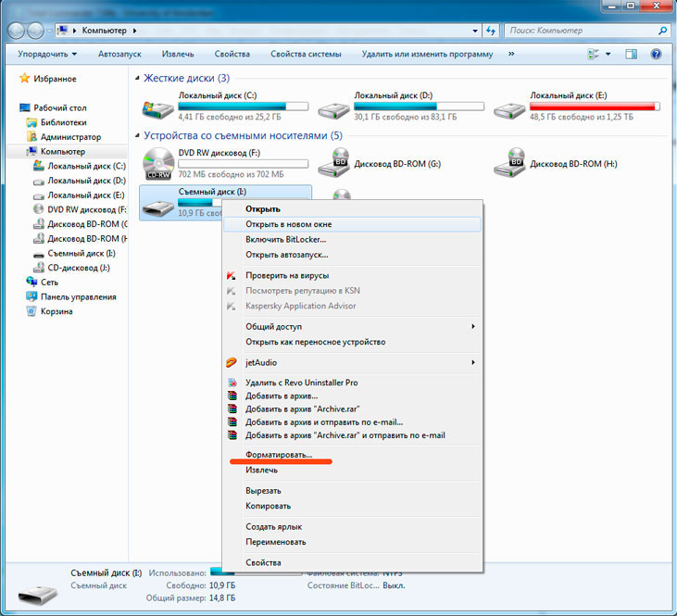Click the Help question mark icon

point(656,55)
